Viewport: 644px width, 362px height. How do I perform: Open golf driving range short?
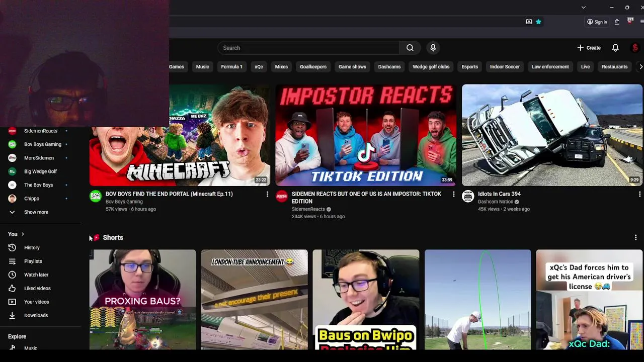point(477,300)
